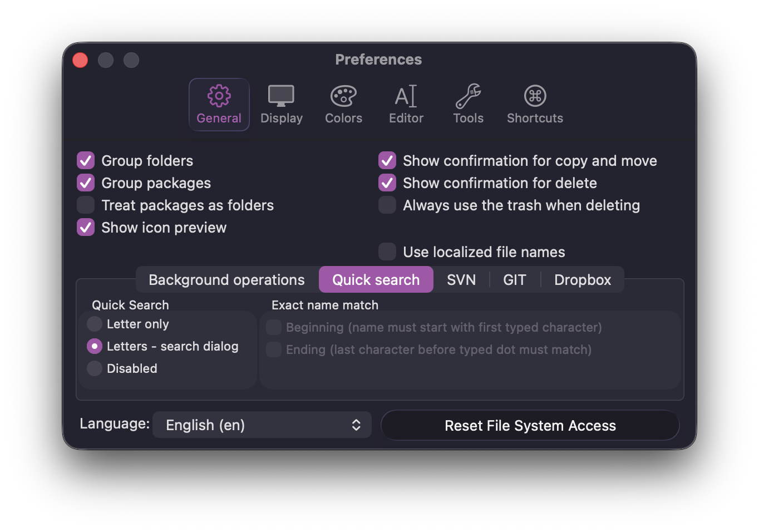Open the Background operations tab

click(225, 279)
